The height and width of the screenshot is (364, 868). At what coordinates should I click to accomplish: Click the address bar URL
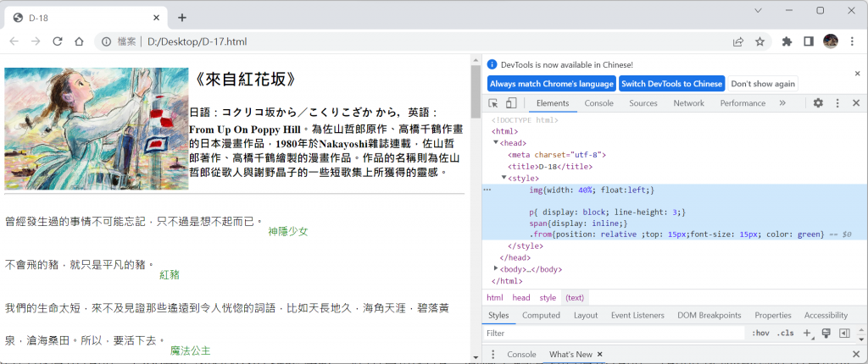(197, 41)
